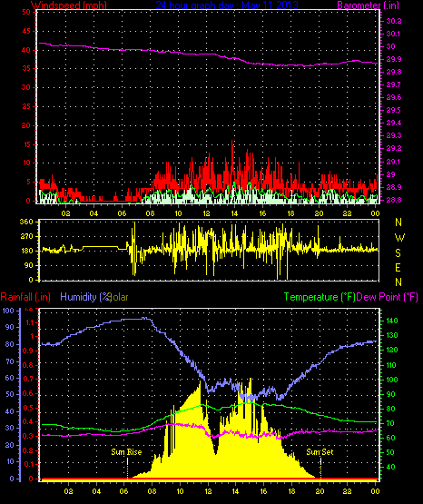Click the 'Rainfall (.in)' legend label
Viewport: 423px width, 504px height.
(x=25, y=297)
